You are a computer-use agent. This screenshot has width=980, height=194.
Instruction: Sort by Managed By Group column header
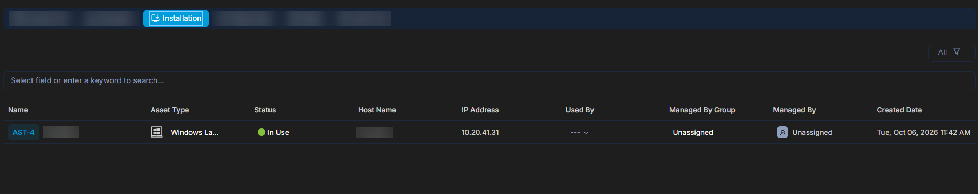(x=702, y=110)
